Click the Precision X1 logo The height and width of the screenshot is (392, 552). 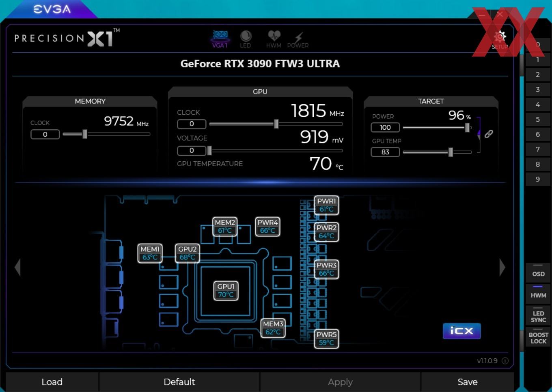(67, 38)
